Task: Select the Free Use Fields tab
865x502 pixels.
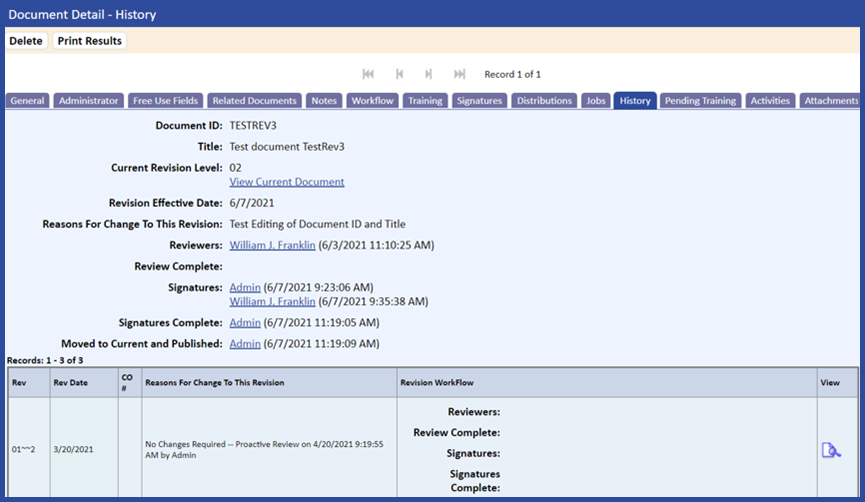Action: 166,101
